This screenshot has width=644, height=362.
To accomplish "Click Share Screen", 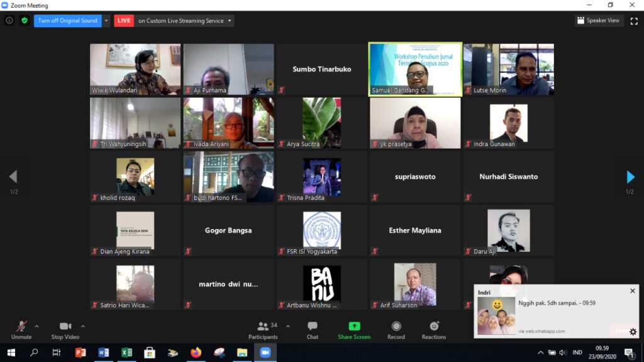I will (354, 331).
